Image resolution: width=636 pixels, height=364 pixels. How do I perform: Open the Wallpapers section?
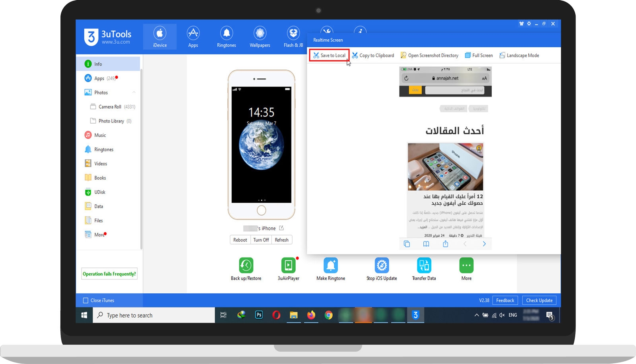259,37
